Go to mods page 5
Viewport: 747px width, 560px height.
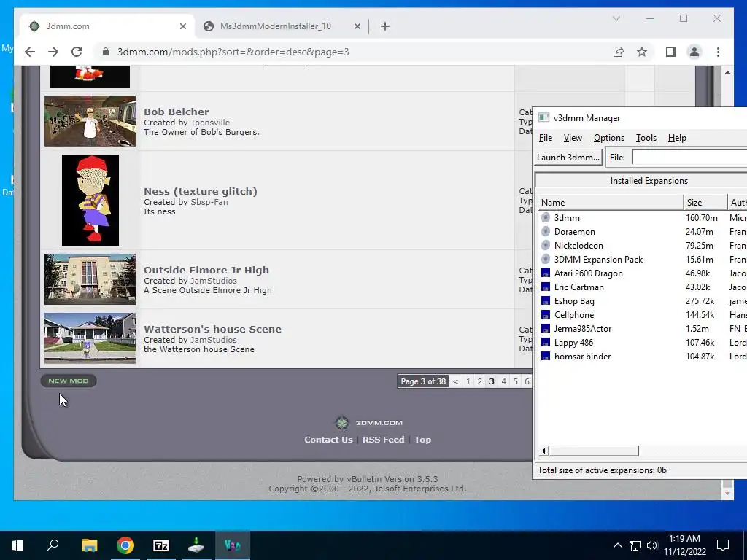(515, 381)
